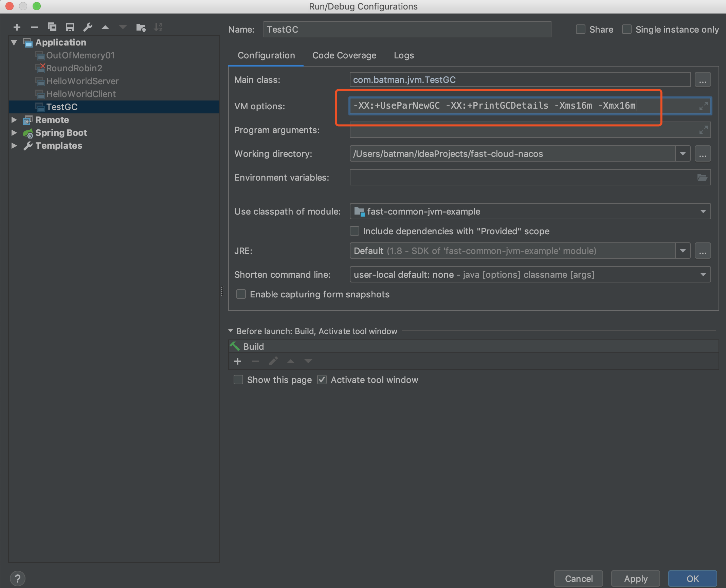Uncheck Activate tool window
726x588 pixels.
click(322, 380)
